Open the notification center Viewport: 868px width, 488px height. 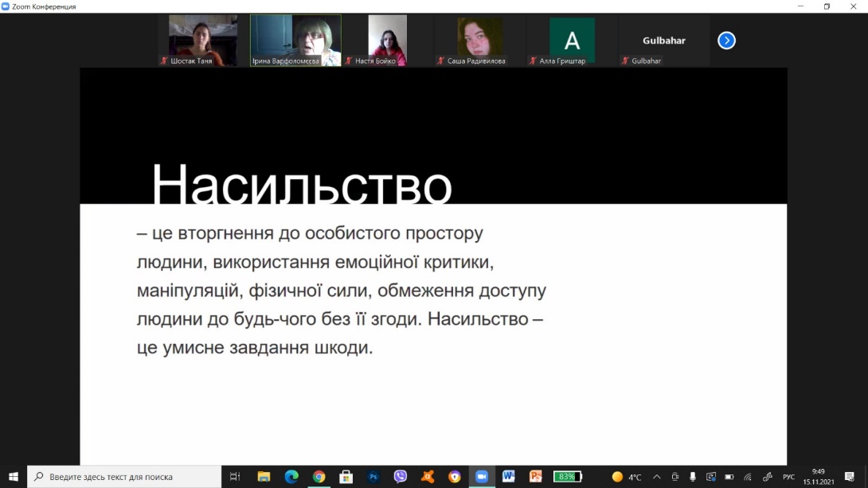[x=849, y=477]
